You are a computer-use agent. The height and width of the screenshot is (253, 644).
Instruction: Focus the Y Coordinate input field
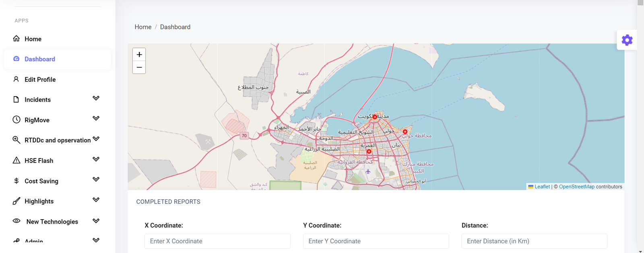click(x=376, y=241)
